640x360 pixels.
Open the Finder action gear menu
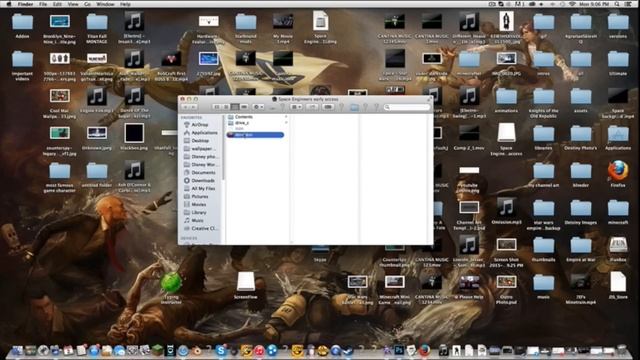click(258, 107)
